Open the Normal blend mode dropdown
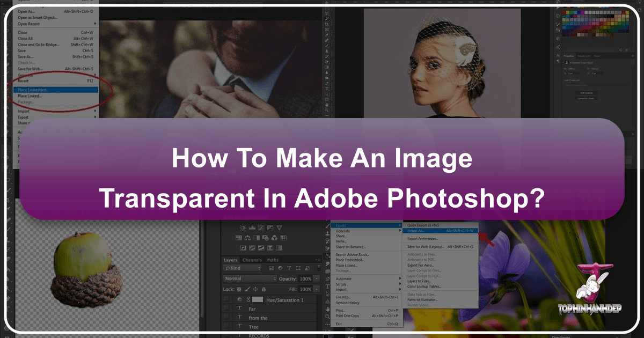The image size is (644, 338). [250, 278]
